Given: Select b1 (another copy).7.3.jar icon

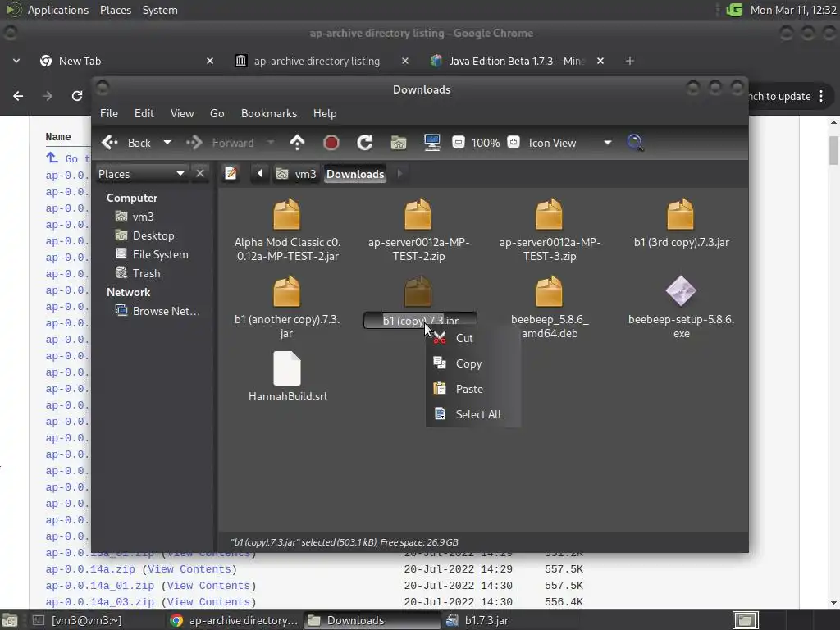Looking at the screenshot, I should coord(286,291).
